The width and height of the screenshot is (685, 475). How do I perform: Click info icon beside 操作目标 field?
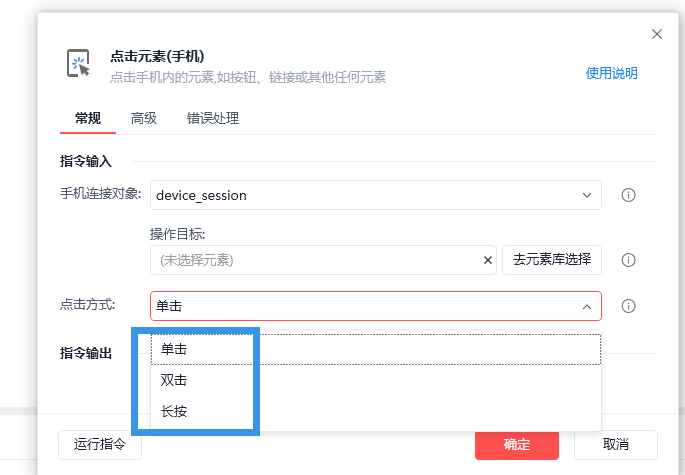pyautogui.click(x=629, y=260)
